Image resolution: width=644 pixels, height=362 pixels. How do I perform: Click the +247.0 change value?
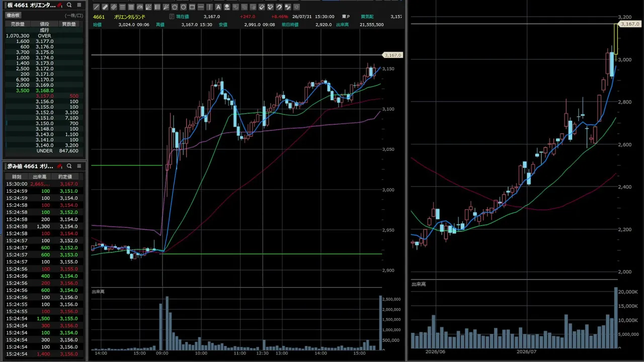click(x=248, y=17)
